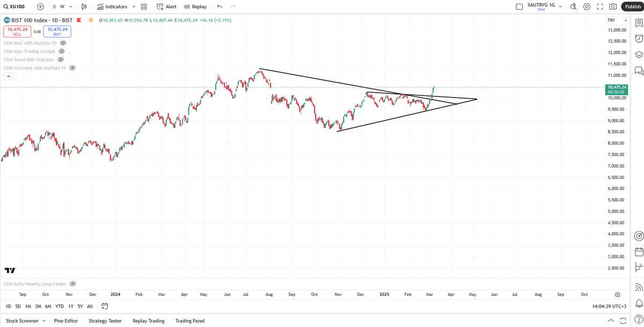The width and height of the screenshot is (644, 327).
Task: Open the Strategy Tester tab
Action: click(x=105, y=321)
